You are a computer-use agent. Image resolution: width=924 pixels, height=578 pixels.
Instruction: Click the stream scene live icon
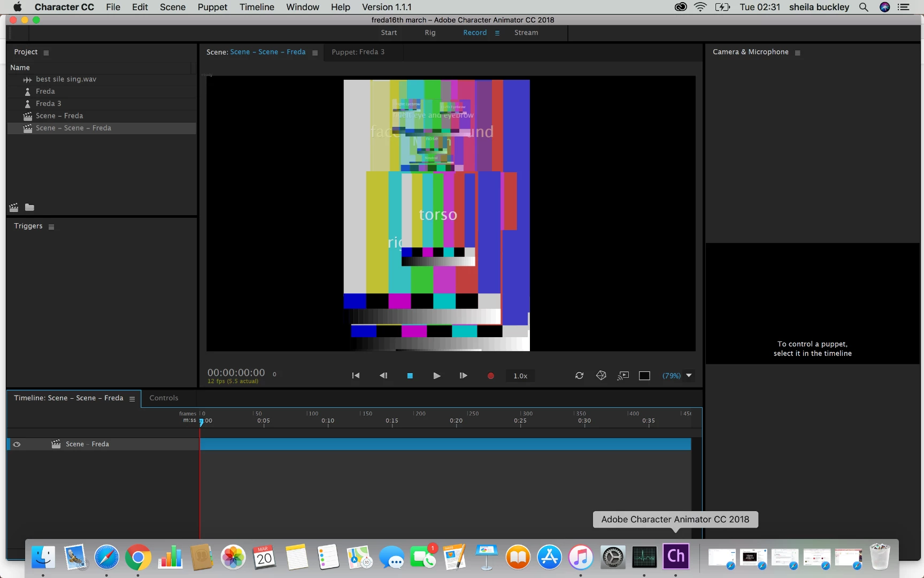(623, 376)
